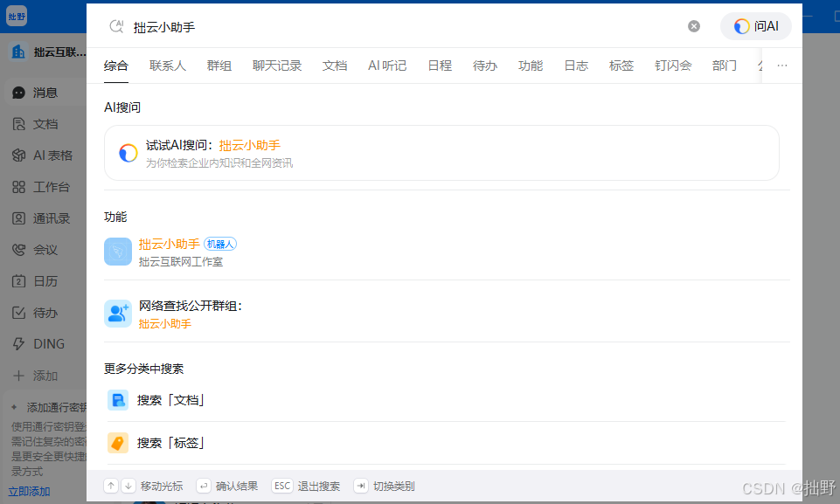The image size is (840, 504).
Task: Open the 拙云小助手 robot result
Action: 447,252
